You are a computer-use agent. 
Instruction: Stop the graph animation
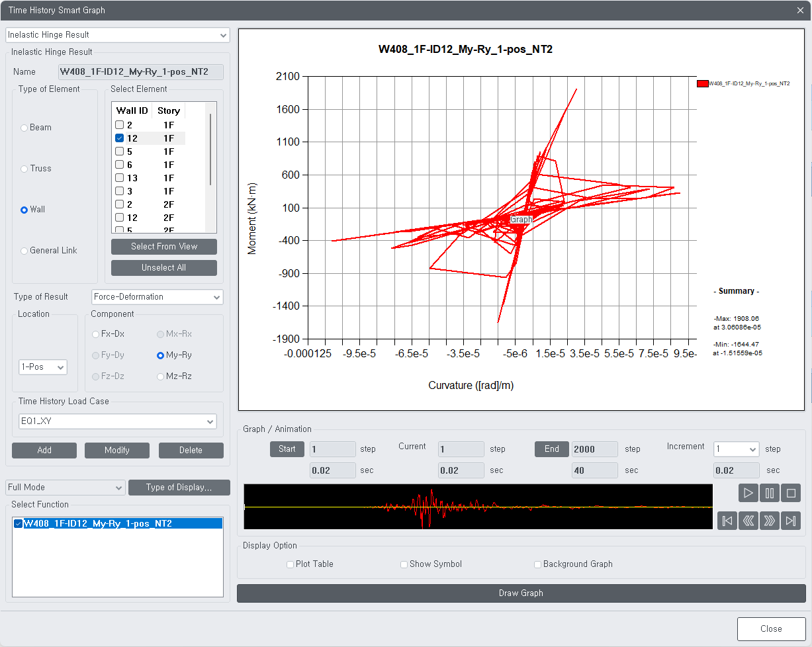pyautogui.click(x=791, y=493)
